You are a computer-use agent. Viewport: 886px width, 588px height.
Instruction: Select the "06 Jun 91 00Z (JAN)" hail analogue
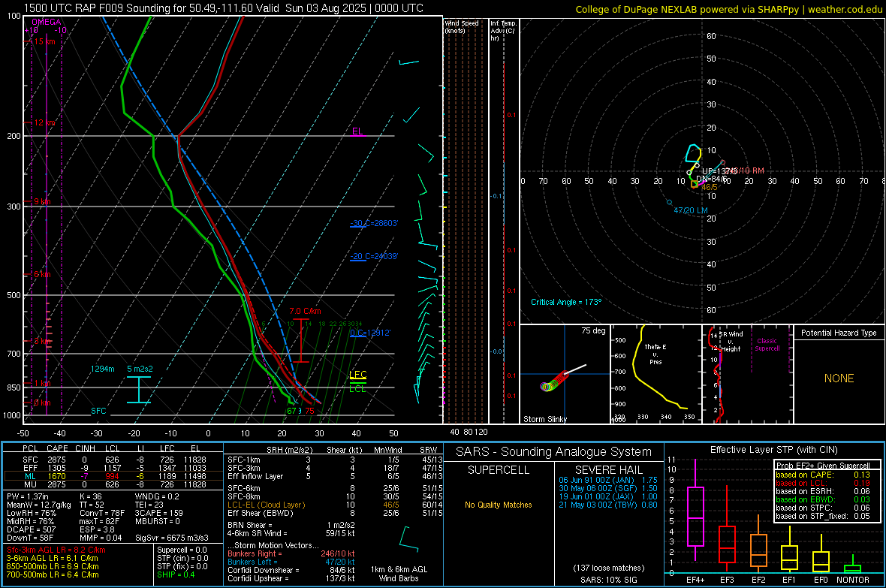coord(608,480)
